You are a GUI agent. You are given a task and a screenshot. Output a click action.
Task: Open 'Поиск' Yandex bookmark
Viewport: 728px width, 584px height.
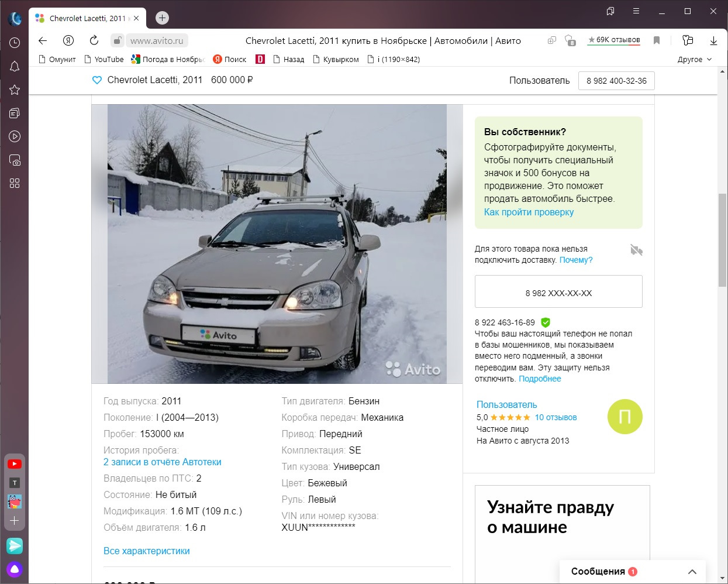coord(229,59)
